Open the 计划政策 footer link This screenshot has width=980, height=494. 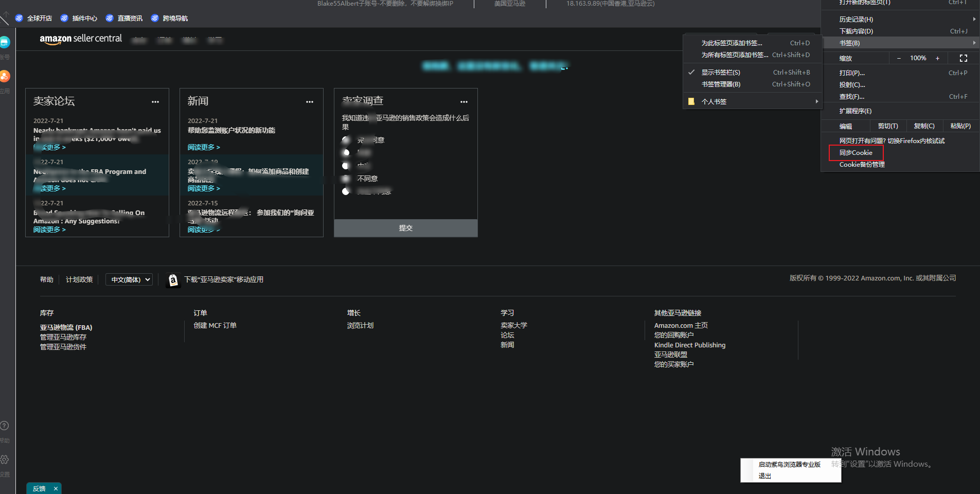pyautogui.click(x=79, y=279)
